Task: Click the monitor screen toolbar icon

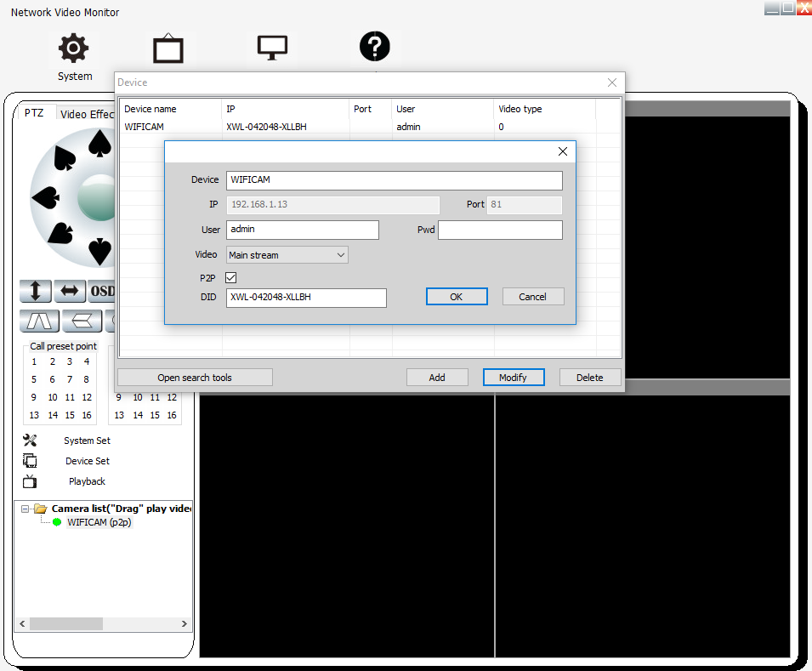Action: click(272, 48)
